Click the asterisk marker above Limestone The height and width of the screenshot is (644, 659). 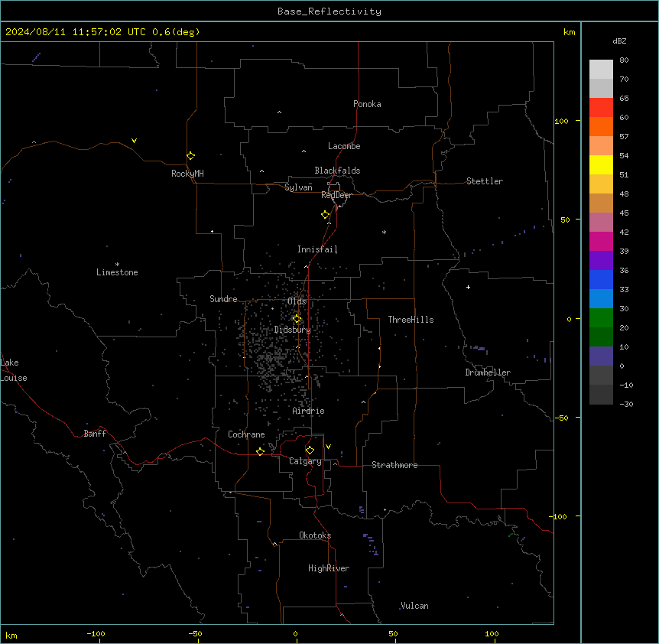[x=117, y=265]
